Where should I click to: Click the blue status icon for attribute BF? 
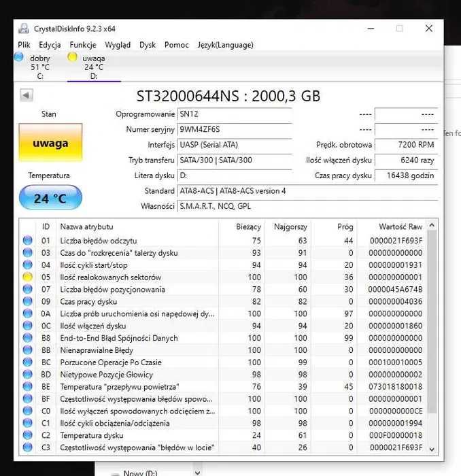click(x=28, y=398)
